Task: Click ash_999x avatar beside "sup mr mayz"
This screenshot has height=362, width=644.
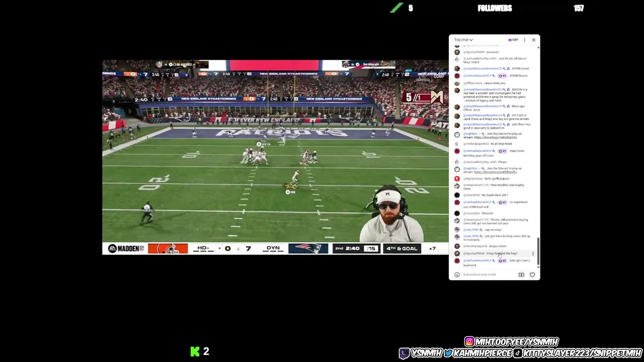Action: [457, 230]
